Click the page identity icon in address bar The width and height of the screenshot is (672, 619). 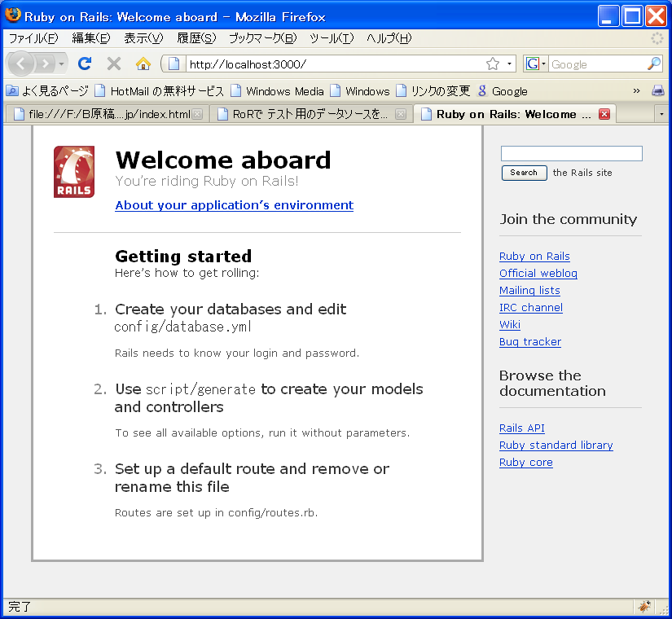coord(173,64)
